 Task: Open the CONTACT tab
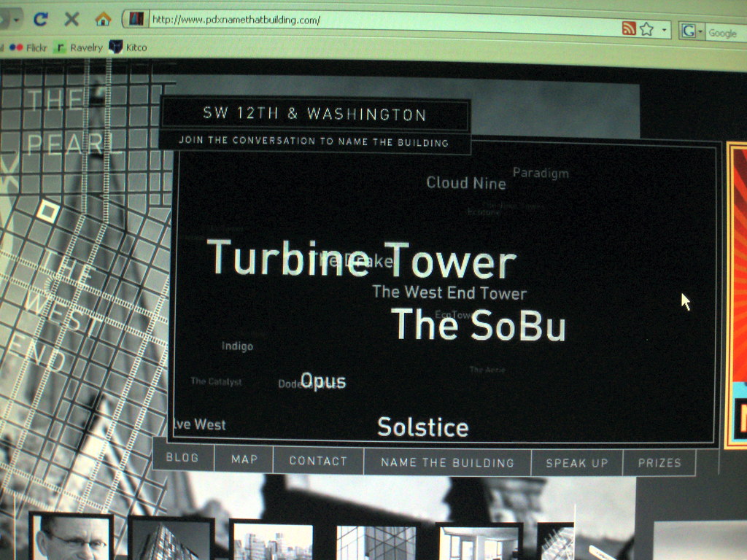(318, 461)
